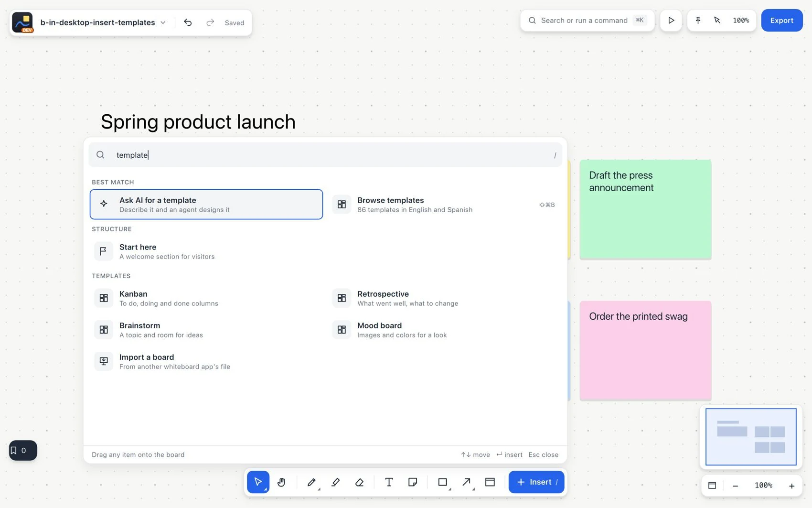This screenshot has height=508, width=812.
Task: Zoom out with minus button
Action: (x=736, y=486)
